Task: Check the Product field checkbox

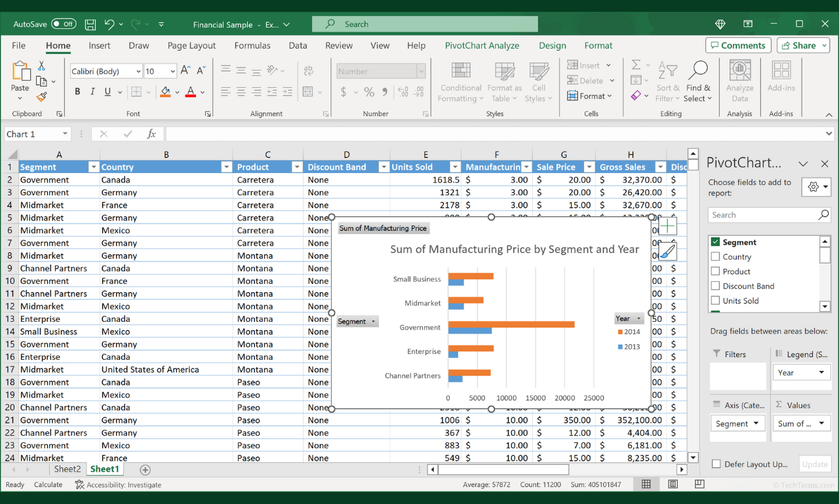Action: pos(716,271)
